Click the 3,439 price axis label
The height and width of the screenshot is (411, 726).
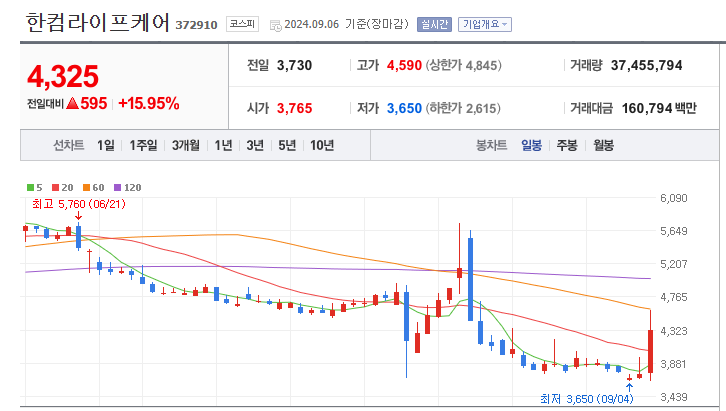[674, 397]
